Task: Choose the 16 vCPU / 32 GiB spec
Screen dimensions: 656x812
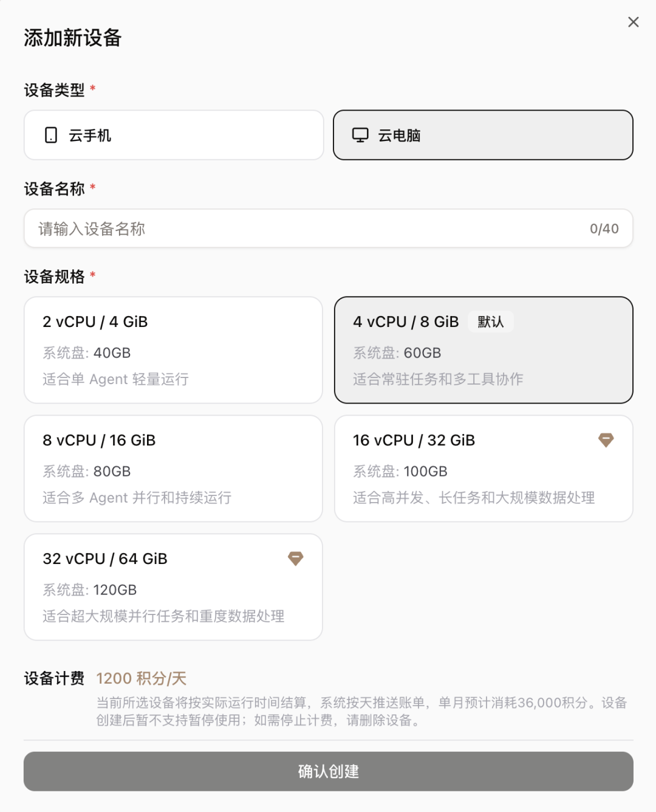Action: point(483,469)
